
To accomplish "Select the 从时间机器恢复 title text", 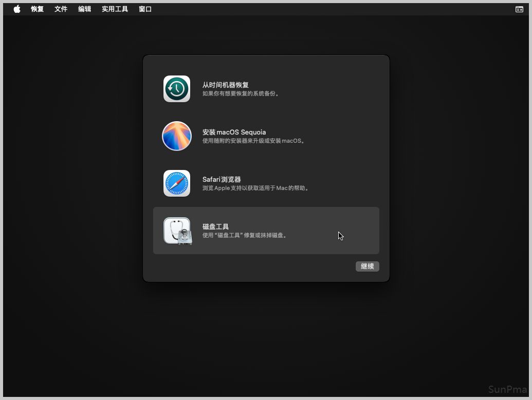I will pos(226,85).
